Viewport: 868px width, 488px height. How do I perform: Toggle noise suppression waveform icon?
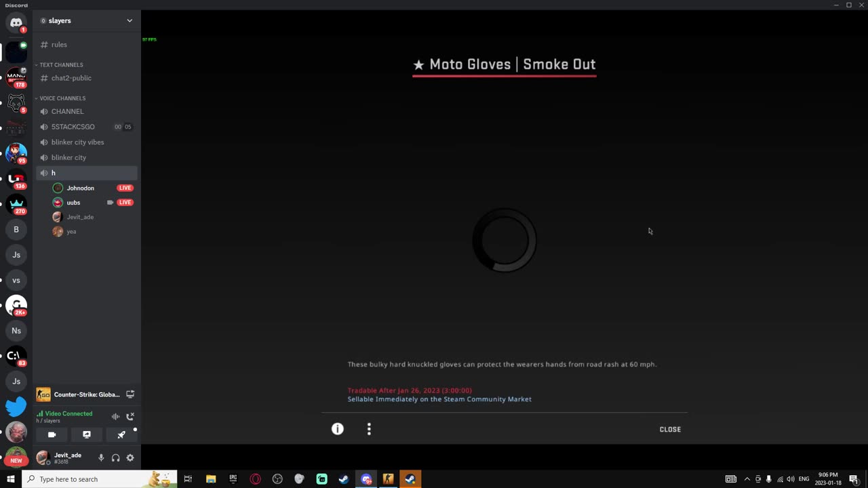click(115, 416)
